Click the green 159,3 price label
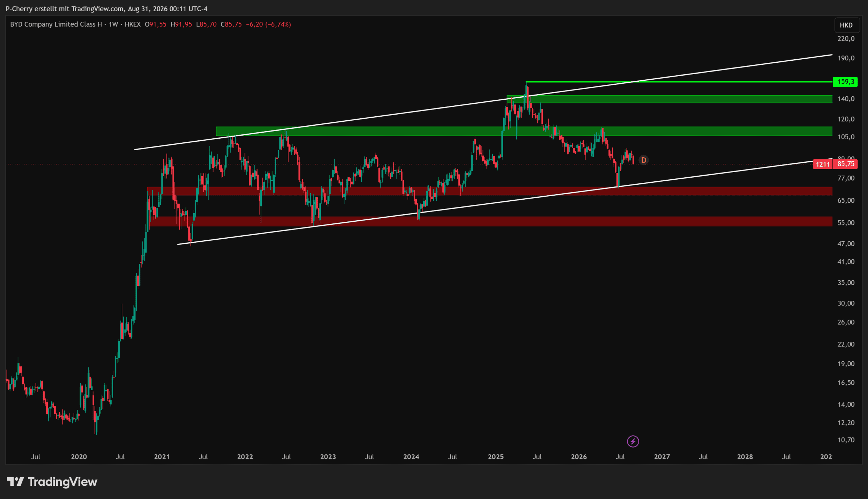 pyautogui.click(x=845, y=82)
